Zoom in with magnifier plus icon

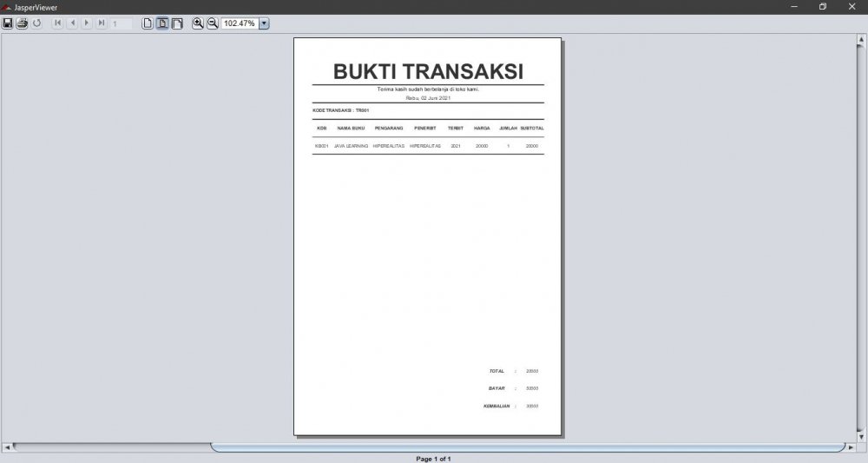[198, 23]
